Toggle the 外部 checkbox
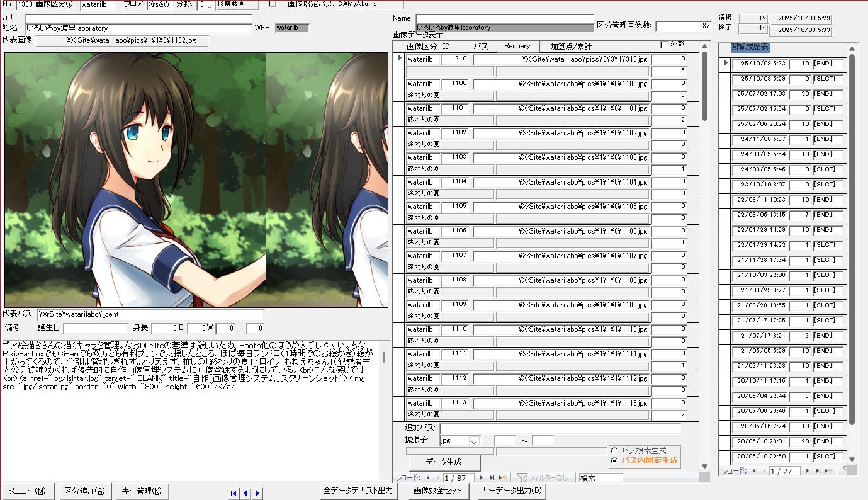The image size is (868, 500). [663, 45]
